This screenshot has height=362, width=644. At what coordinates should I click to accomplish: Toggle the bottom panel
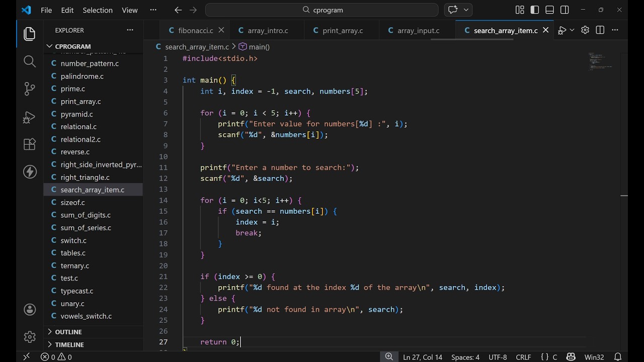click(549, 10)
